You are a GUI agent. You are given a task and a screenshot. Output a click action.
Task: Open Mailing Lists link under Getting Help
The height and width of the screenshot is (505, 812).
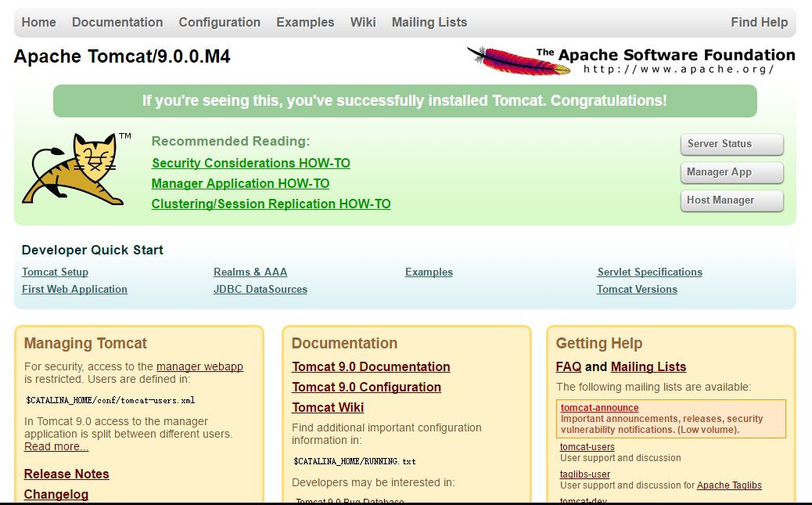click(649, 366)
